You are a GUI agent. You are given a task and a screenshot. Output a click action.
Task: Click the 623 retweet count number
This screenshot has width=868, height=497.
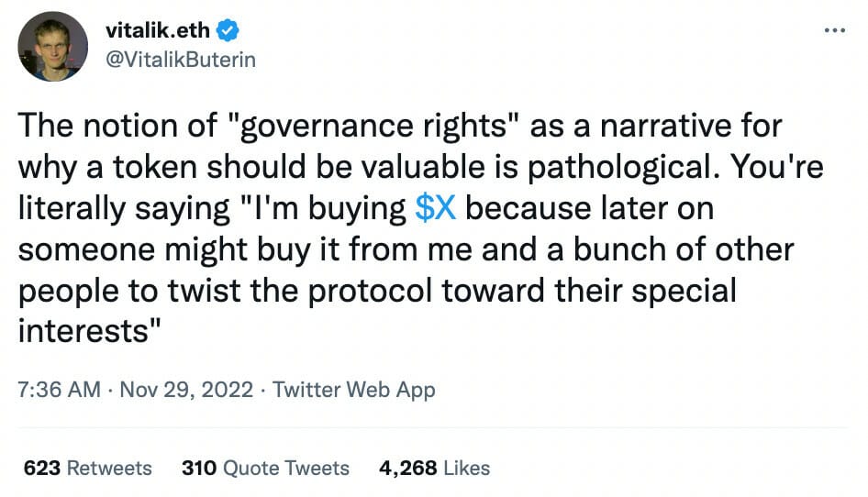click(42, 468)
